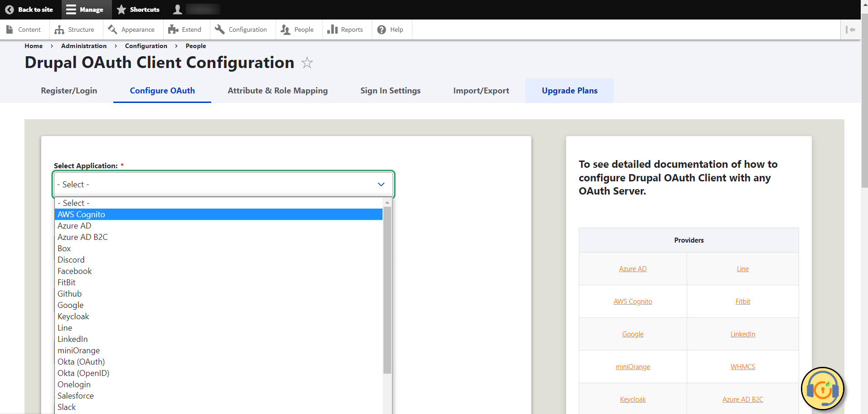Open the support headset widget
Viewport: 868px width, 414px height.
click(823, 389)
